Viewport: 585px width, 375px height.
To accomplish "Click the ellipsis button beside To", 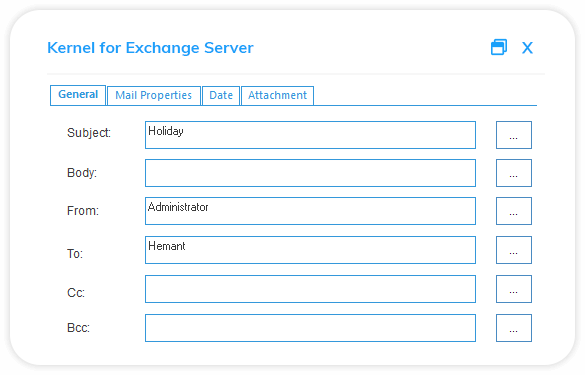I will click(x=513, y=250).
